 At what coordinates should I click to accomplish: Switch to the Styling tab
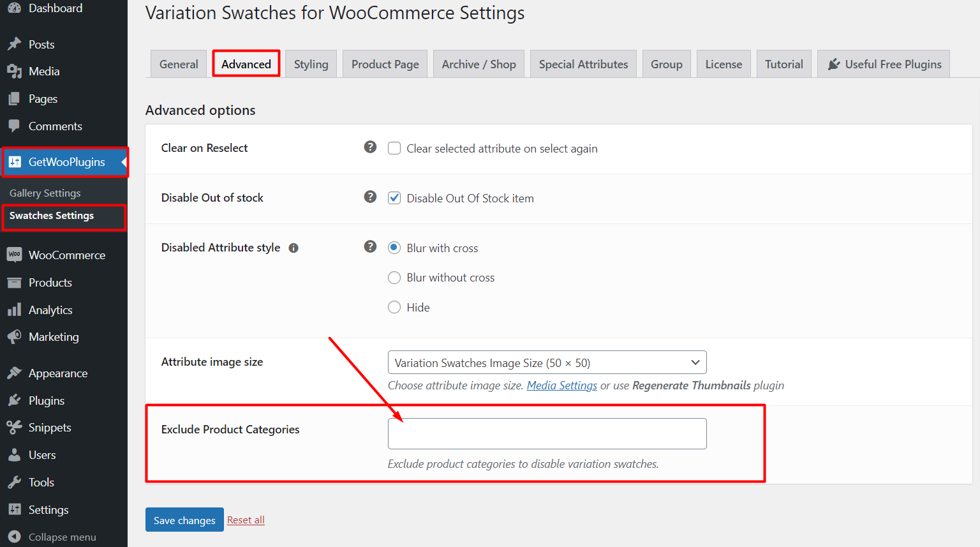click(311, 64)
